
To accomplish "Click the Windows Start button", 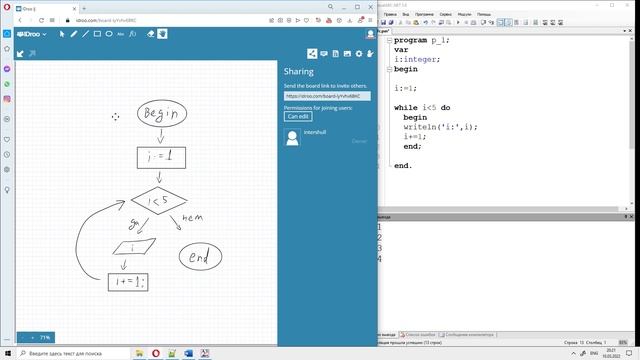I will 7,353.
